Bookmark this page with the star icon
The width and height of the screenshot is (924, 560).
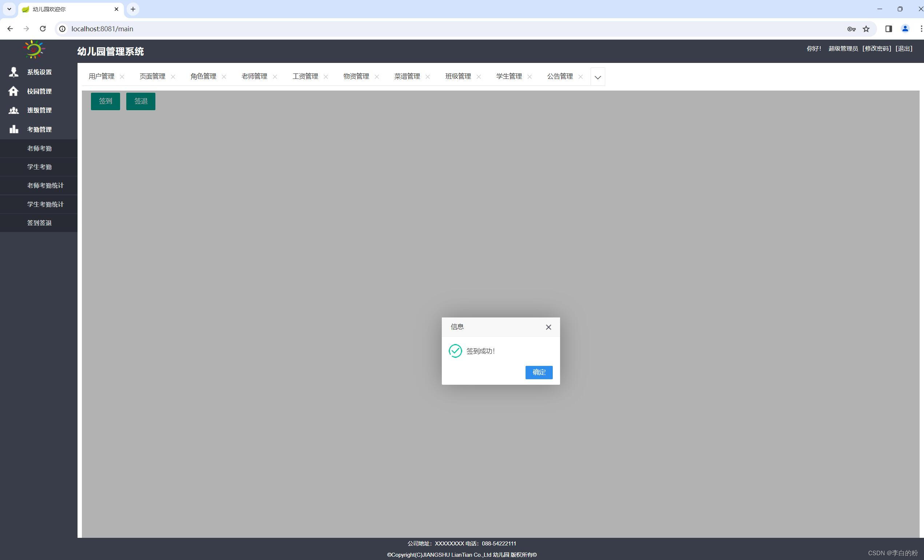pyautogui.click(x=866, y=29)
